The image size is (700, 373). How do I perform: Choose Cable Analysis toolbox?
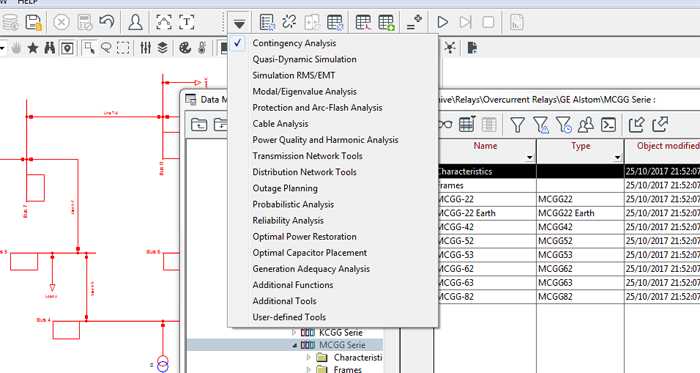pyautogui.click(x=280, y=124)
